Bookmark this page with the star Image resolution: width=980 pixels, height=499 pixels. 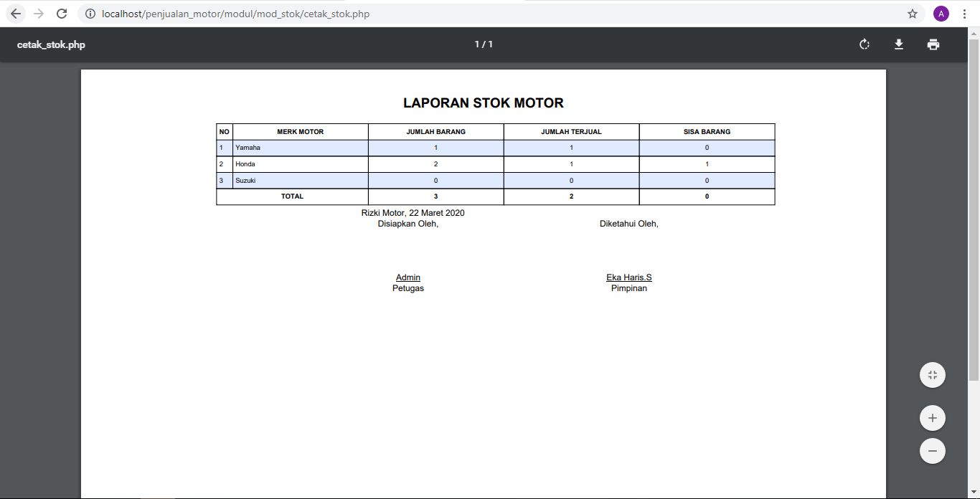tap(911, 13)
